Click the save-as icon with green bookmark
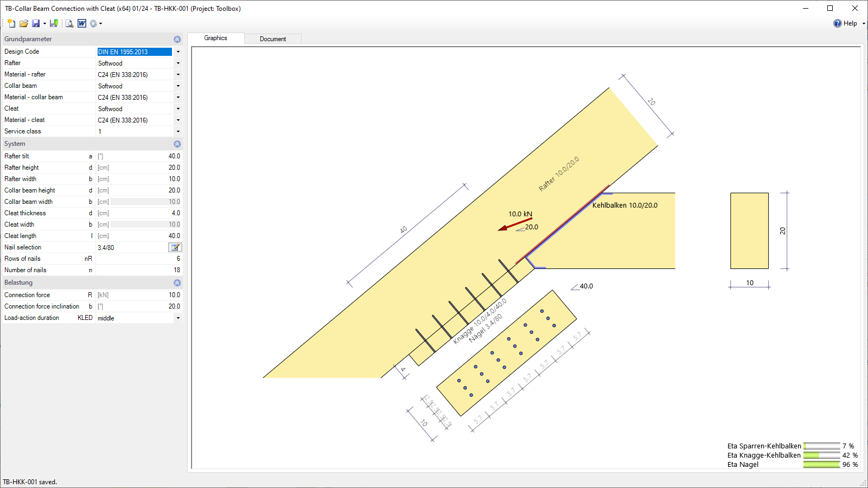 tap(54, 23)
